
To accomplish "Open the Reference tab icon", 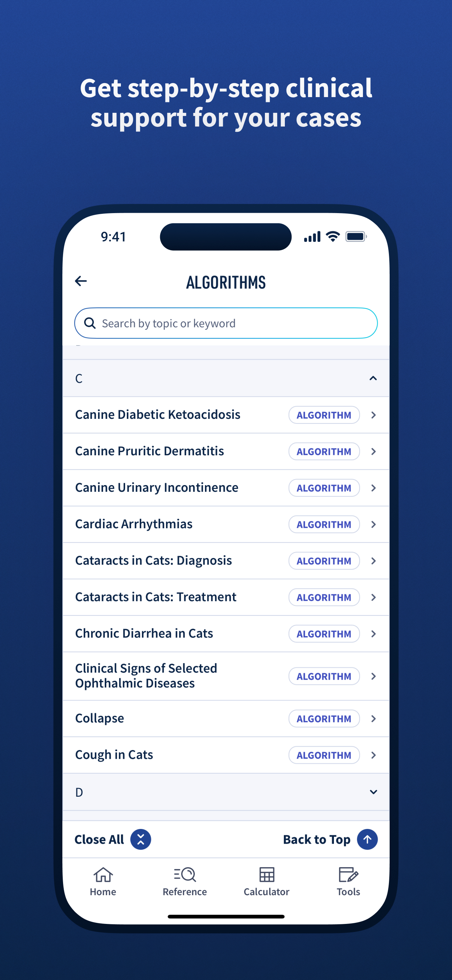I will tap(185, 874).
